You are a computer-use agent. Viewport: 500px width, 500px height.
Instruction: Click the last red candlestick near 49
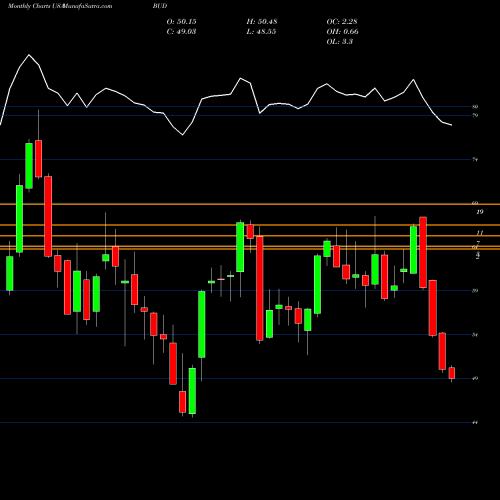coord(452,373)
